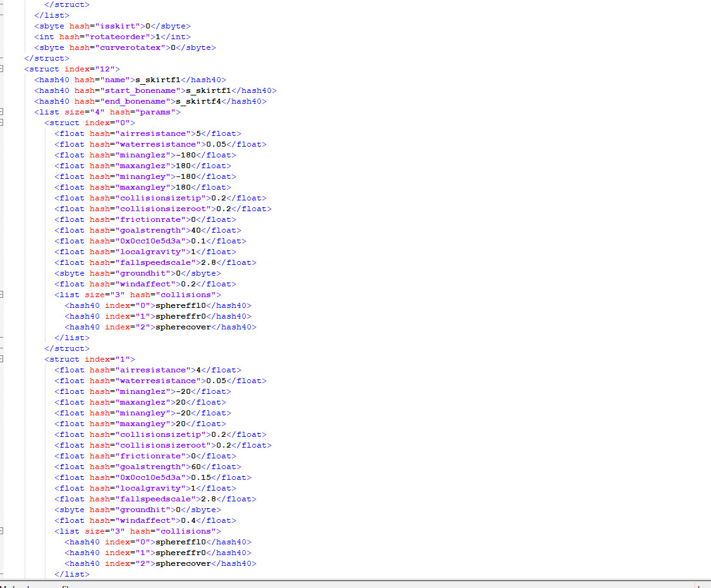
Task: Fold the struct index="1" block
Action: pyautogui.click(x=2, y=359)
